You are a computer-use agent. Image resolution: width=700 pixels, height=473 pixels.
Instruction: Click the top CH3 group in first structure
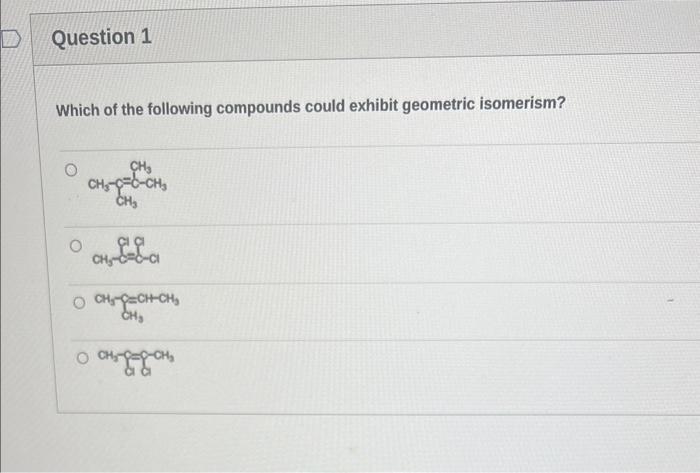click(141, 167)
